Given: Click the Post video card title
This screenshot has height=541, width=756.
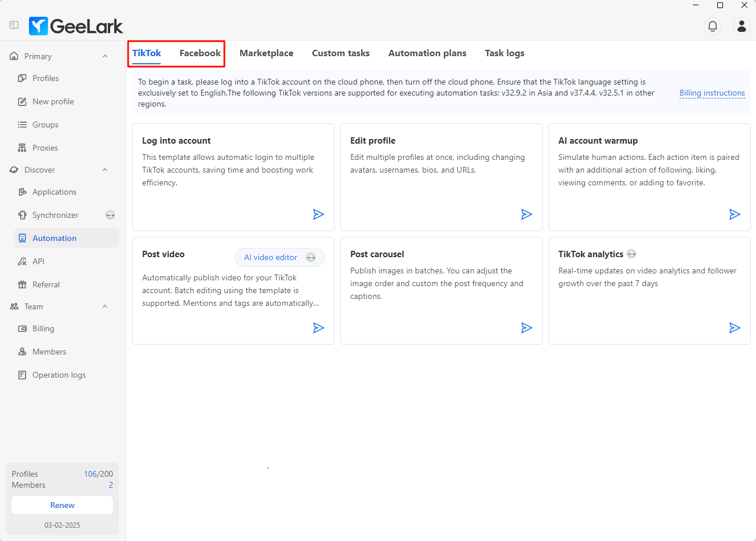Looking at the screenshot, I should pyautogui.click(x=163, y=254).
